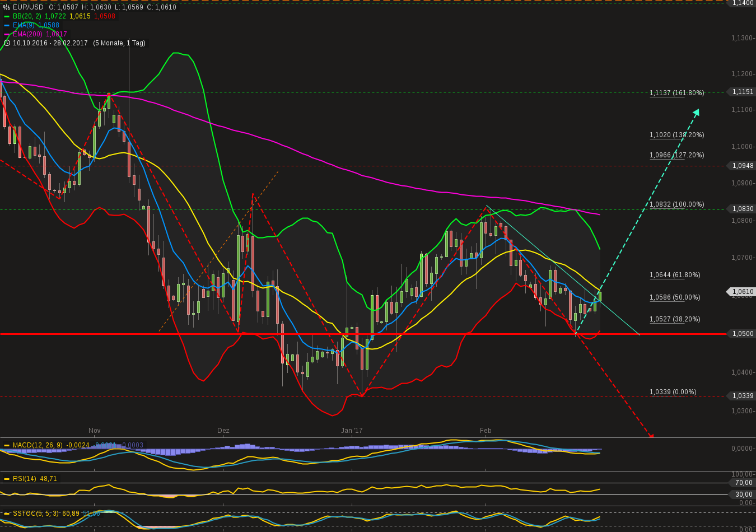This screenshot has width=756, height=532.
Task: Click the Jan '17 label on the time axis
Action: (x=352, y=431)
